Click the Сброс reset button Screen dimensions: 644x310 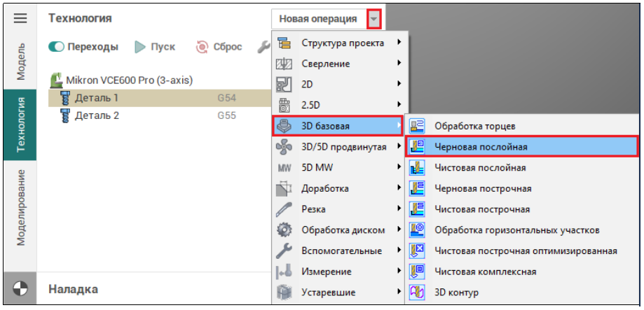[219, 47]
